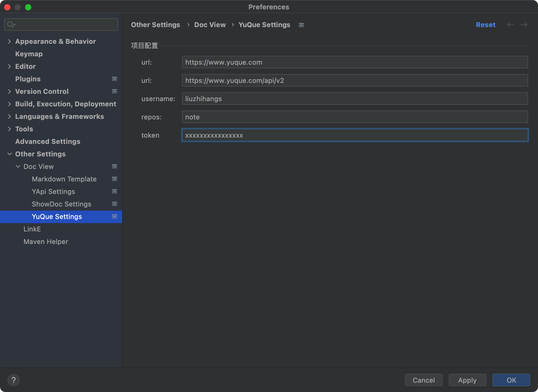Click project-level icon next to YuQue Settings breadcrumb
Screen dimensions: 538x392
[x=301, y=25]
